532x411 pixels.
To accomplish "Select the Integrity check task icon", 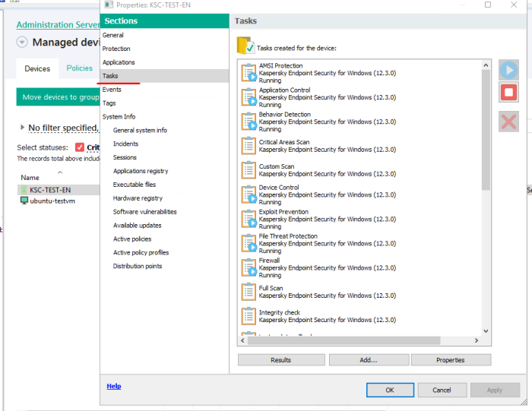I will point(249,316).
